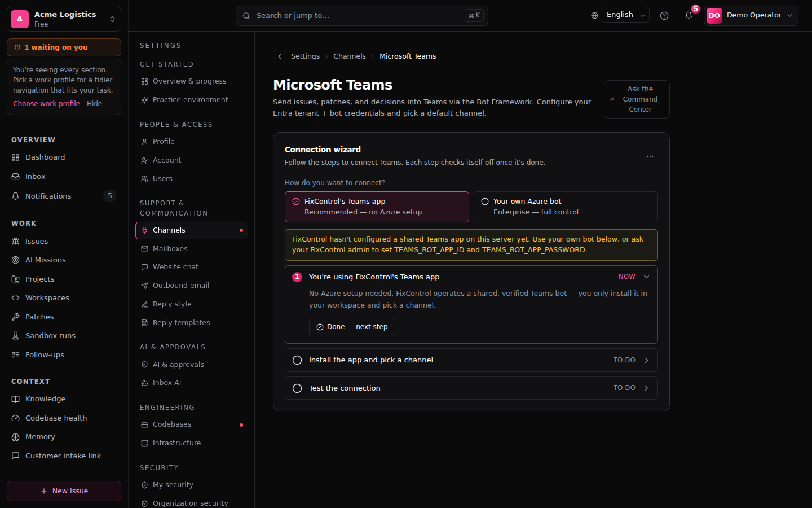The image size is (812, 508).
Task: Go to Channels breadcrumb
Action: pos(350,56)
